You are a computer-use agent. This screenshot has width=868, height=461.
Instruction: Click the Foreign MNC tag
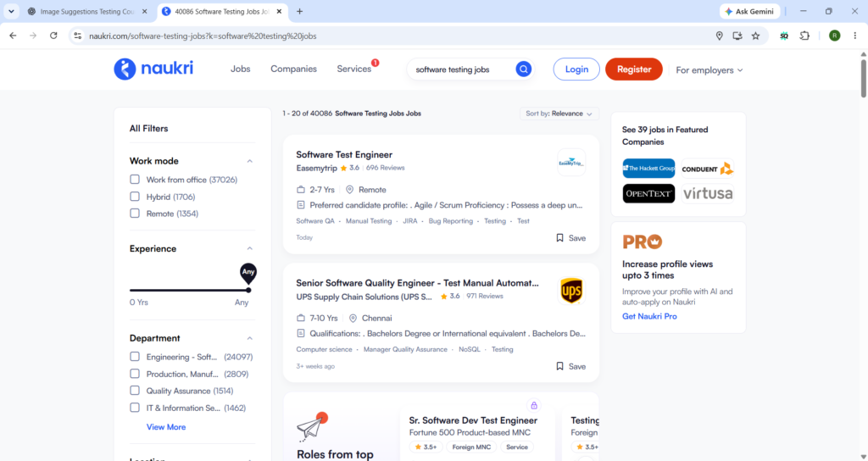tap(471, 447)
